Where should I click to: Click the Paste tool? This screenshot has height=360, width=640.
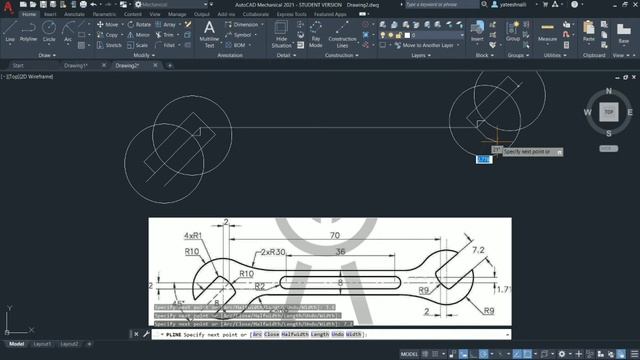click(589, 31)
